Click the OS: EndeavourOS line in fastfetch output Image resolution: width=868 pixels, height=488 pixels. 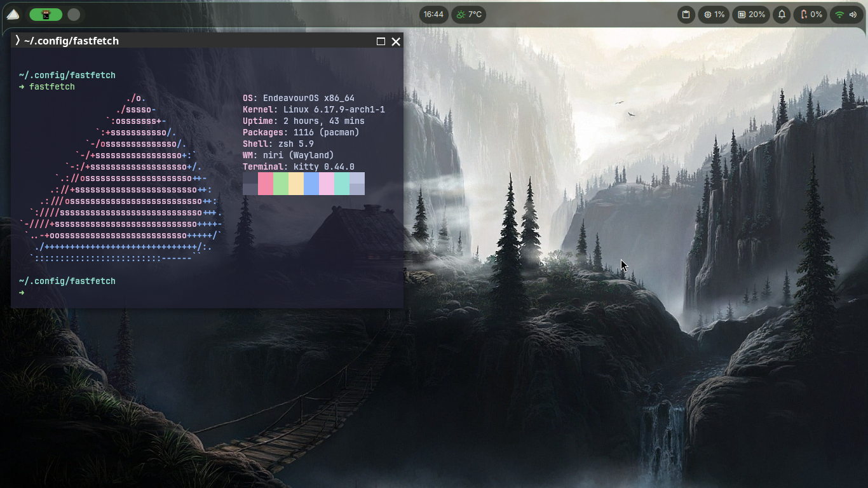coord(297,98)
